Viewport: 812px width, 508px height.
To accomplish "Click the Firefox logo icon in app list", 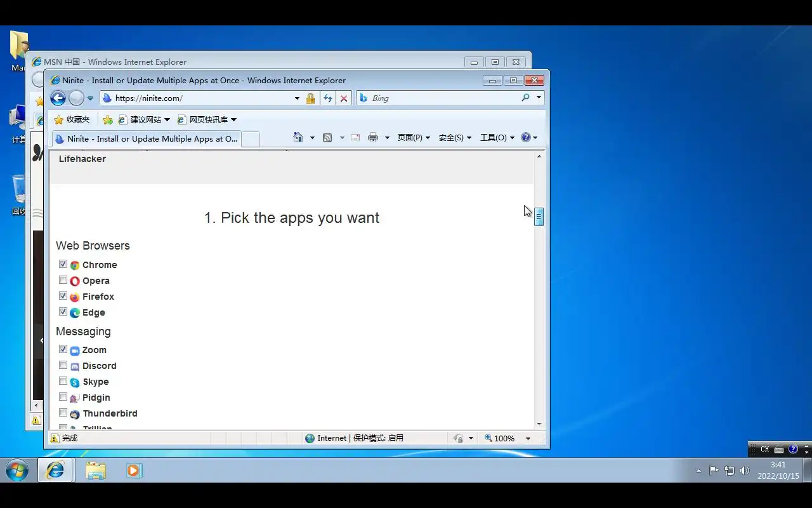I will tap(75, 297).
